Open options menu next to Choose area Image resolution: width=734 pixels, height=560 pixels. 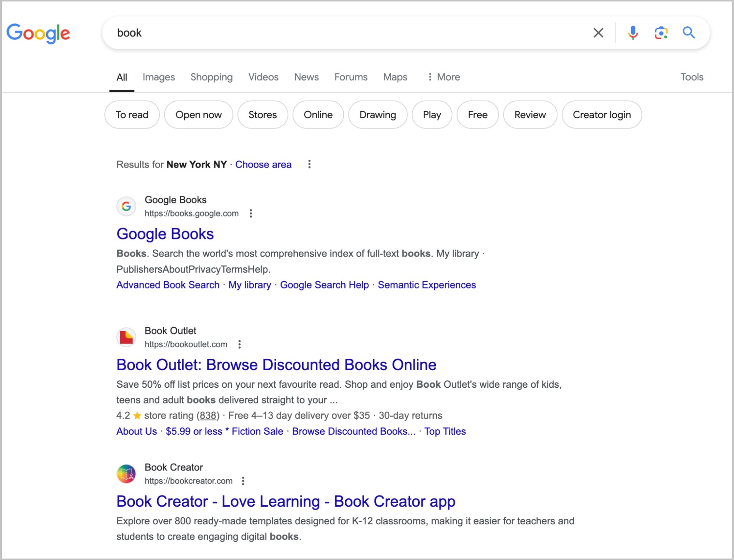point(310,164)
